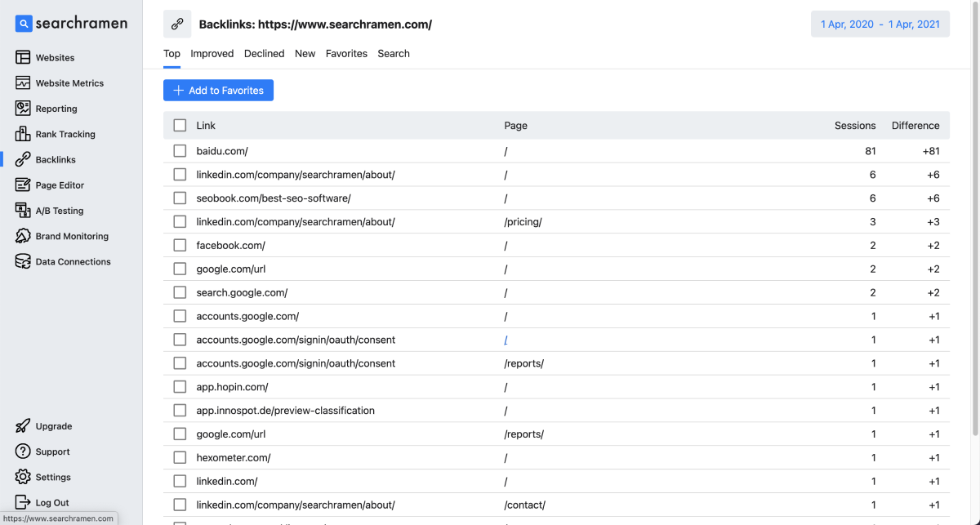
Task: Click the searchramen logo icon
Action: pyautogui.click(x=23, y=24)
